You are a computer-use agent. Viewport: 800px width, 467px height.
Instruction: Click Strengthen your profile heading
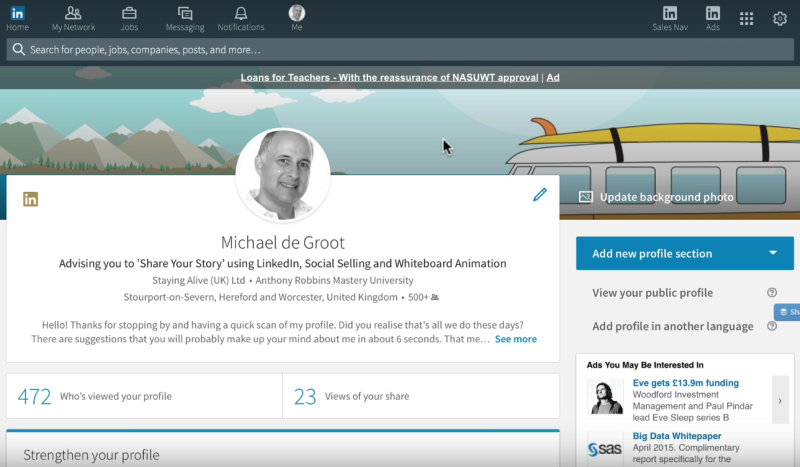(91, 455)
